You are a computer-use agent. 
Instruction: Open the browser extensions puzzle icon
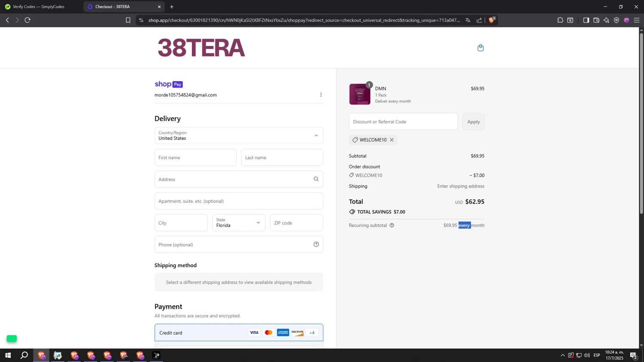[560, 20]
